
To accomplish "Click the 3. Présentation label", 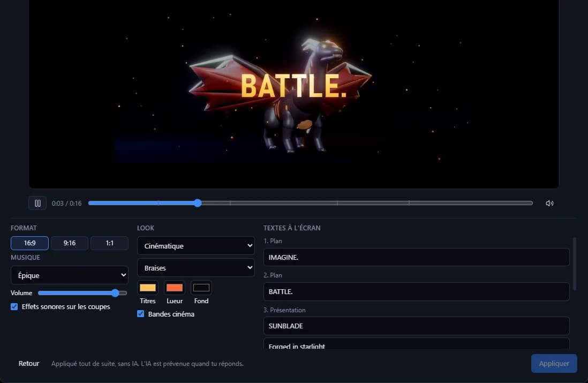I will pyautogui.click(x=284, y=310).
